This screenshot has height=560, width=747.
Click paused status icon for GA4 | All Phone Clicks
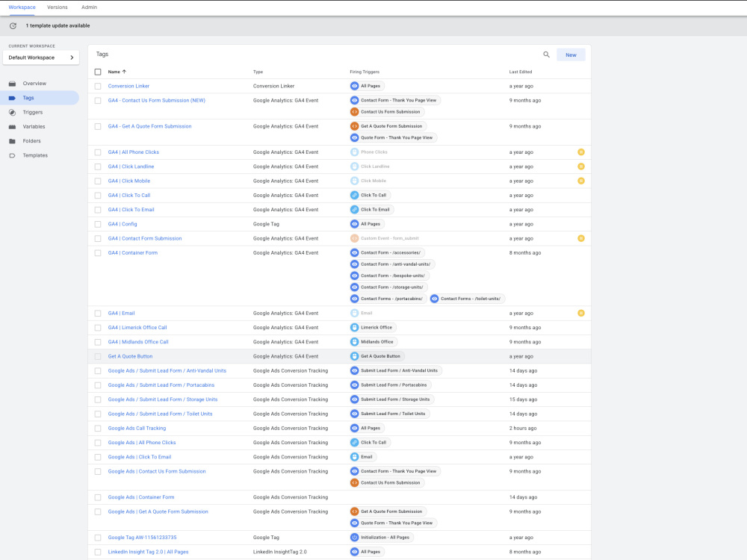coord(580,152)
